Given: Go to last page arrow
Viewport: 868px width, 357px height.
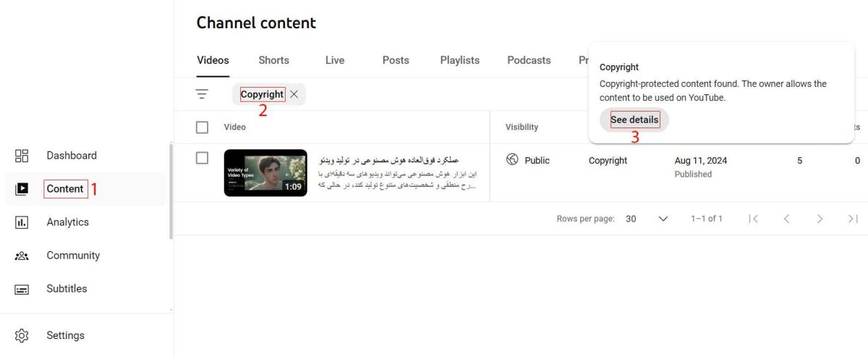Looking at the screenshot, I should tap(853, 219).
